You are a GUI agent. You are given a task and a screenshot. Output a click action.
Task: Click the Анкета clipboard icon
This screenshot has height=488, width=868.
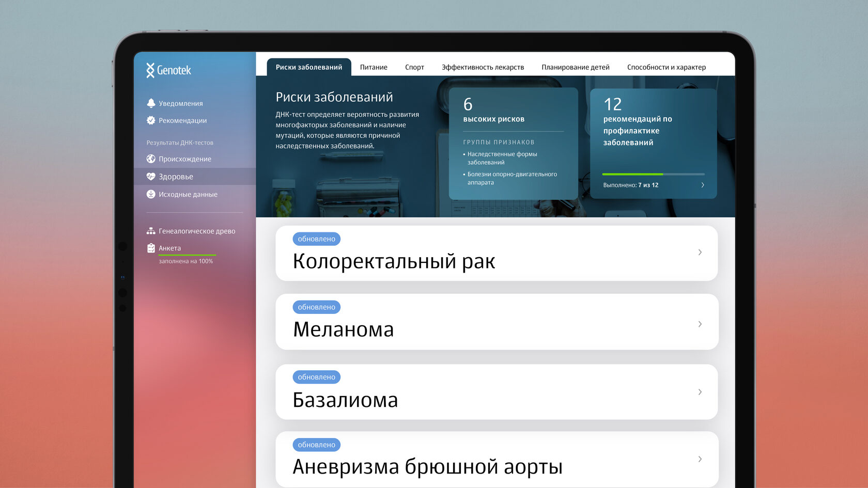click(151, 248)
